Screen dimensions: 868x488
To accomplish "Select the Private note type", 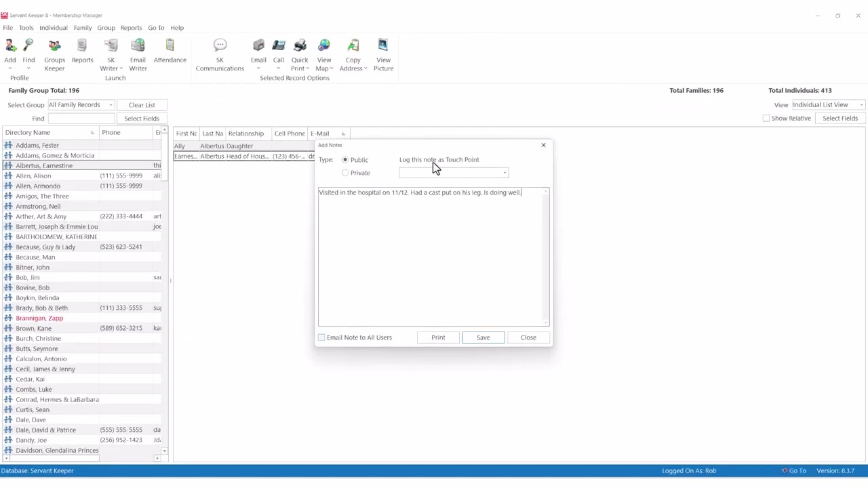I will pos(345,173).
